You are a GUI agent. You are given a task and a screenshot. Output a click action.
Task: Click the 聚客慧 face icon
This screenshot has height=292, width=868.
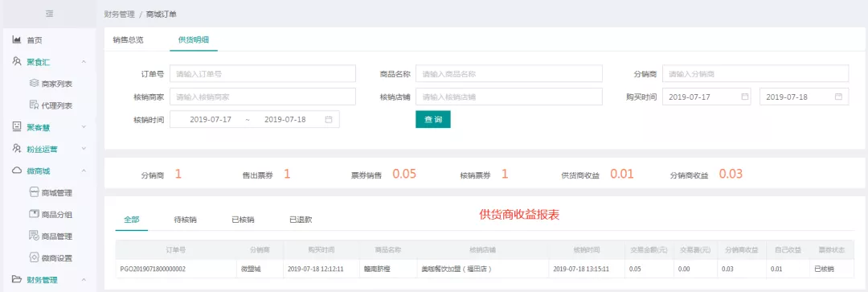pos(17,127)
